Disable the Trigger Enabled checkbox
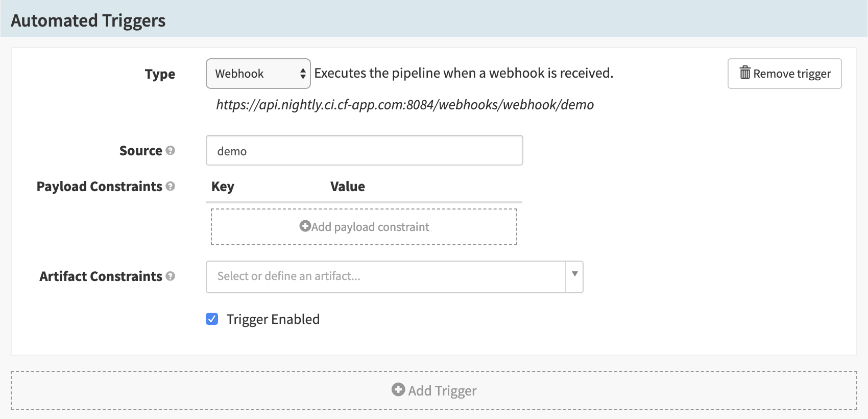868x419 pixels. click(x=212, y=319)
